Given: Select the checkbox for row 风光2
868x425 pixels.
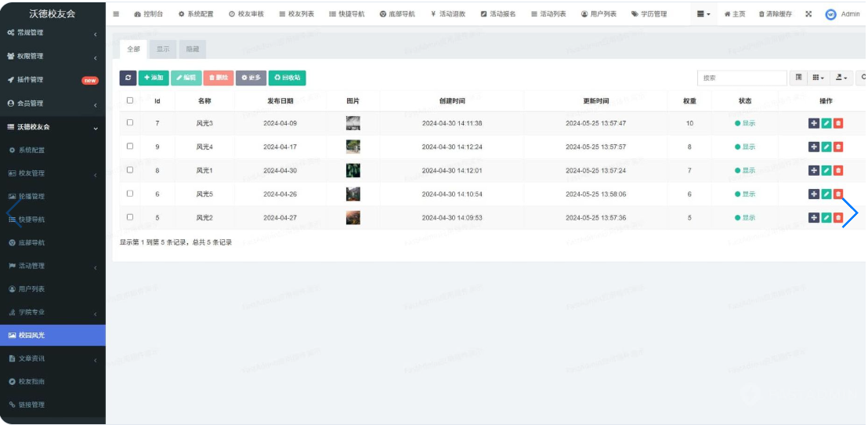Looking at the screenshot, I should 130,217.
